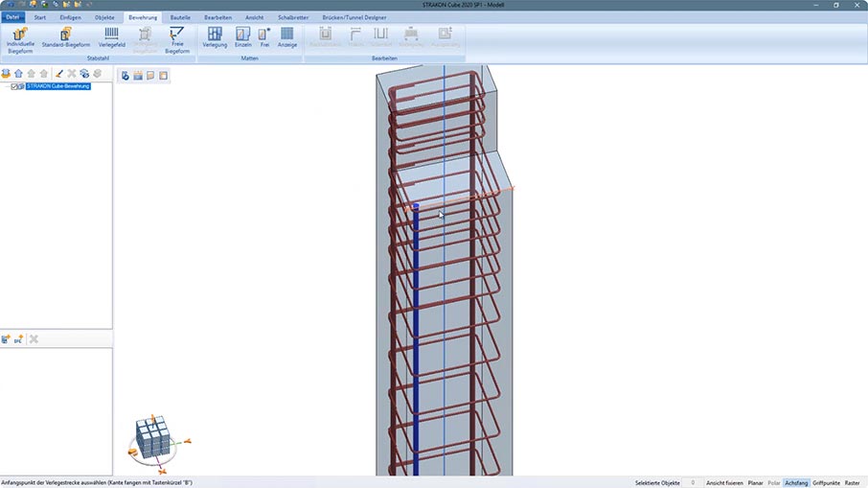
Task: Click the first layer-stack icon in tree toolbar
Action: tap(6, 74)
